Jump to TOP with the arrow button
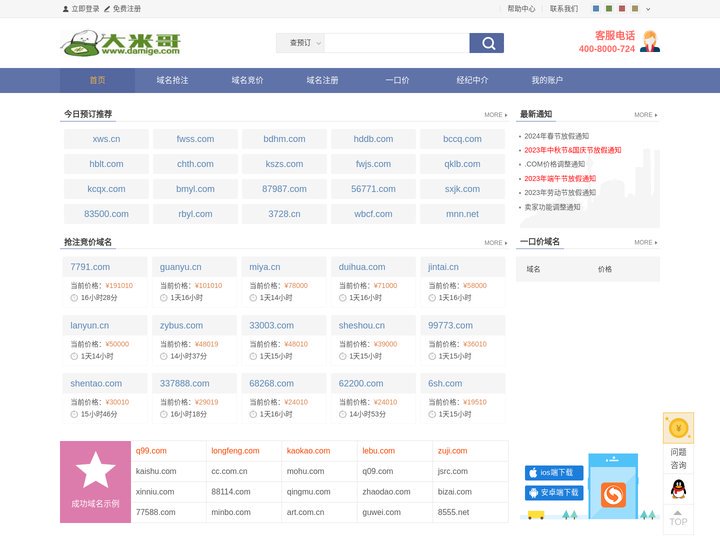This screenshot has width=720, height=540. click(678, 519)
